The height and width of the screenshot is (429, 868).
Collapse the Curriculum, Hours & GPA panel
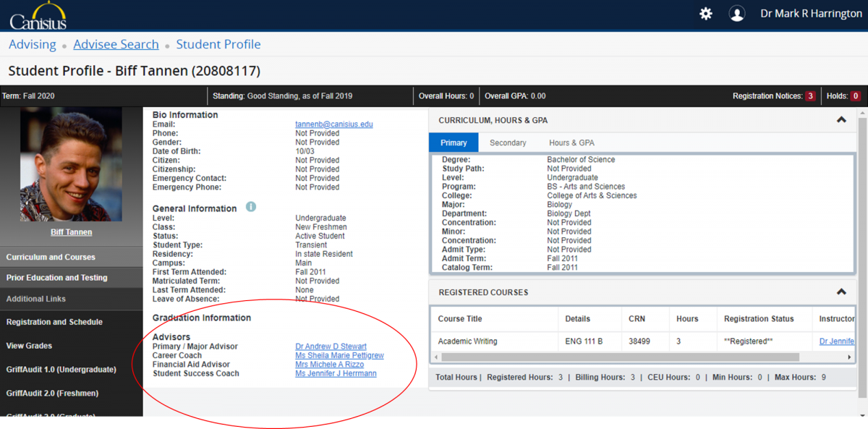(841, 120)
